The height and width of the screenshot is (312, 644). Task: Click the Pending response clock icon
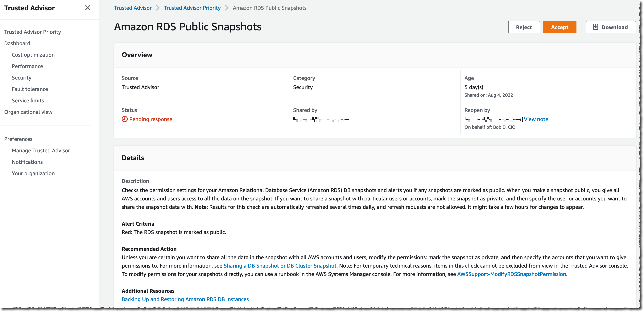pyautogui.click(x=125, y=119)
